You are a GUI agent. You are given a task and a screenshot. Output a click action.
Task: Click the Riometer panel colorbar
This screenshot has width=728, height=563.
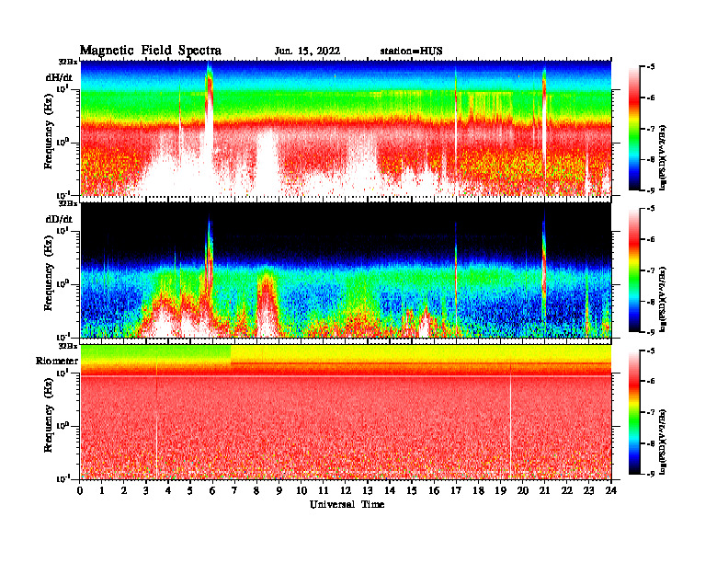[634, 412]
